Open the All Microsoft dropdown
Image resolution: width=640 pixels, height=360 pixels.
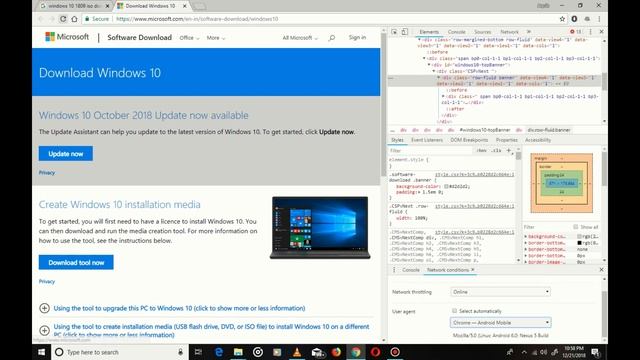300,38
